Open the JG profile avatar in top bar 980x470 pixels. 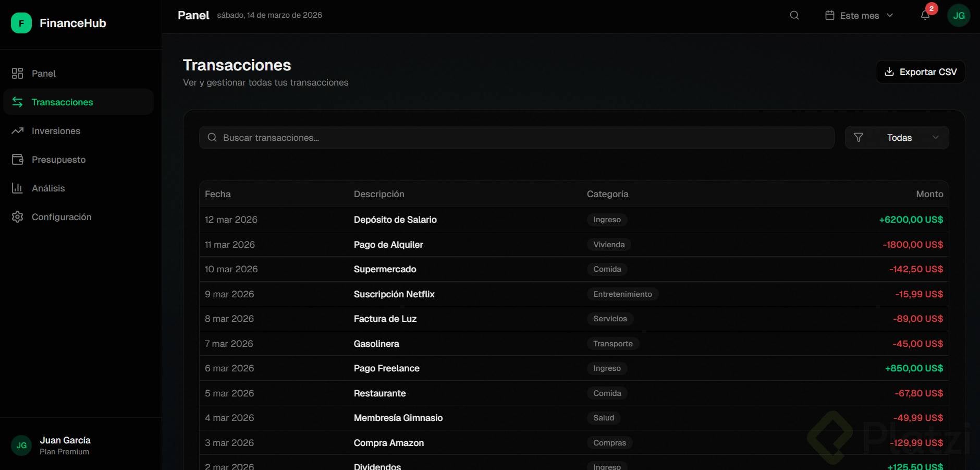[x=959, y=16]
